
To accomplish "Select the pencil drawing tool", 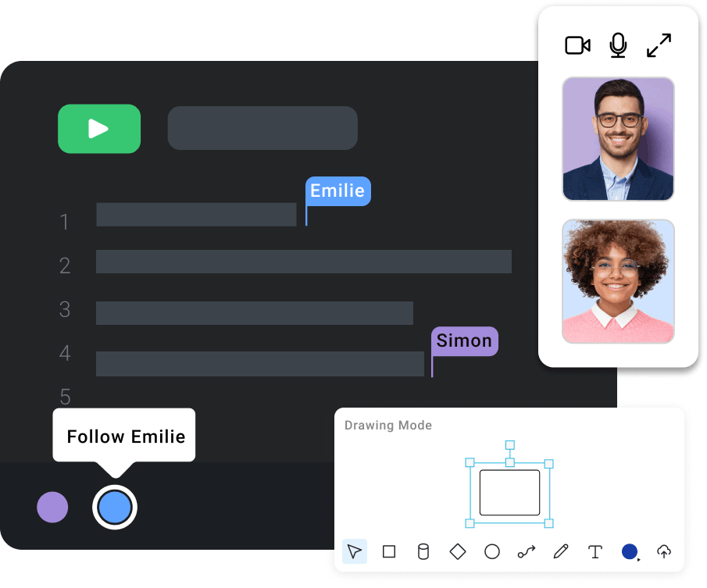I will (x=560, y=552).
